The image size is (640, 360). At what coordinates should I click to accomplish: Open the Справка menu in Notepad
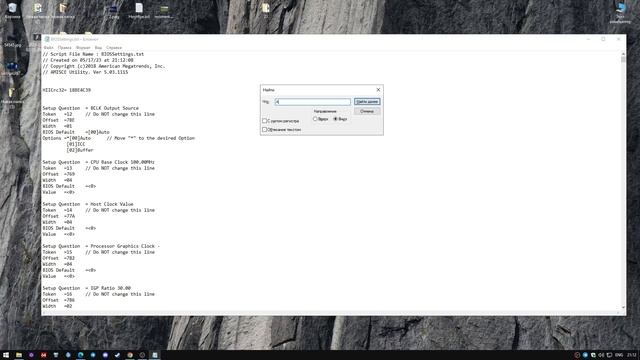click(114, 47)
